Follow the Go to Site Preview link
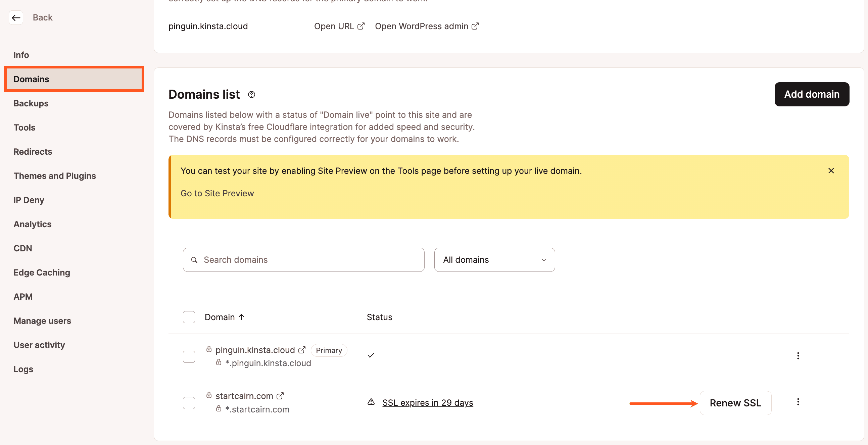 (217, 193)
